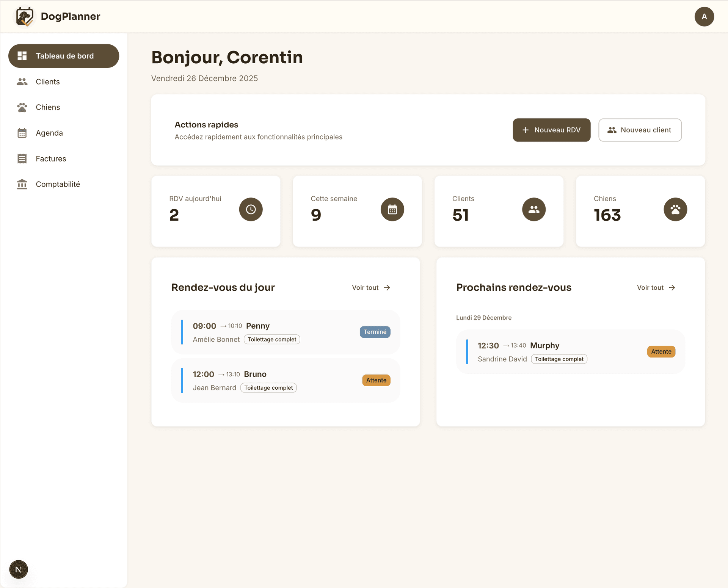Click the Nouveau client button
This screenshot has height=588, width=728.
pyautogui.click(x=640, y=130)
